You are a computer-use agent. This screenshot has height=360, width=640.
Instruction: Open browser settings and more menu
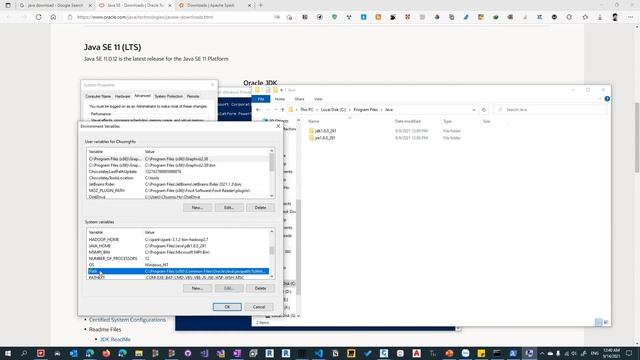(631, 17)
